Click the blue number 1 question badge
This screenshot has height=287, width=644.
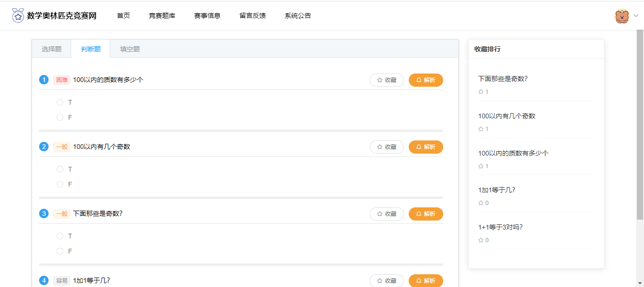click(x=44, y=80)
